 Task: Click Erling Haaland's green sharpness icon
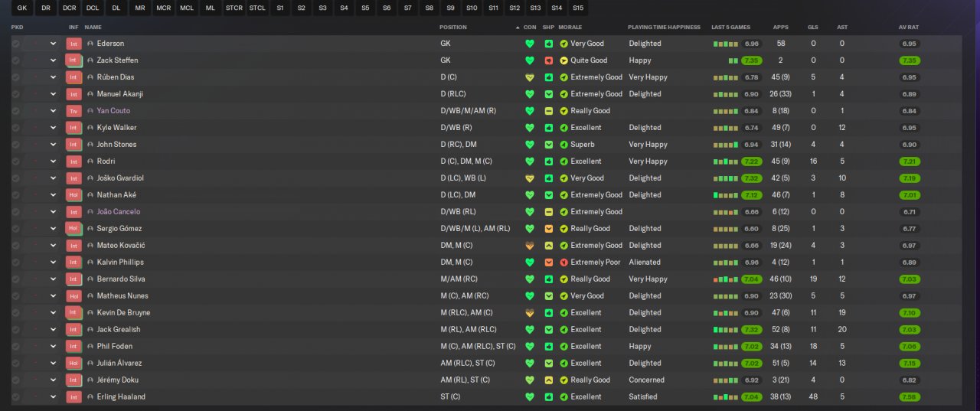click(x=549, y=397)
